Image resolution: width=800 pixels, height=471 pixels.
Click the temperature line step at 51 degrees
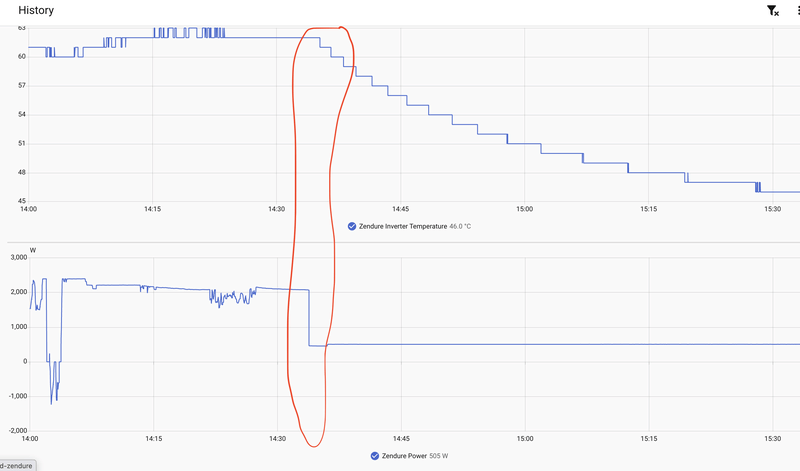click(524, 143)
